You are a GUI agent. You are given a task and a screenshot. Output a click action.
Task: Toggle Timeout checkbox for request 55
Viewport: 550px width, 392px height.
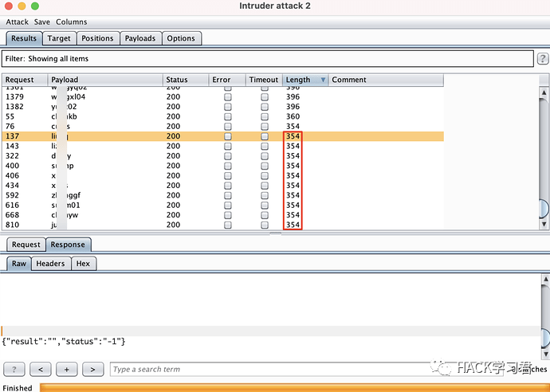pyautogui.click(x=265, y=116)
